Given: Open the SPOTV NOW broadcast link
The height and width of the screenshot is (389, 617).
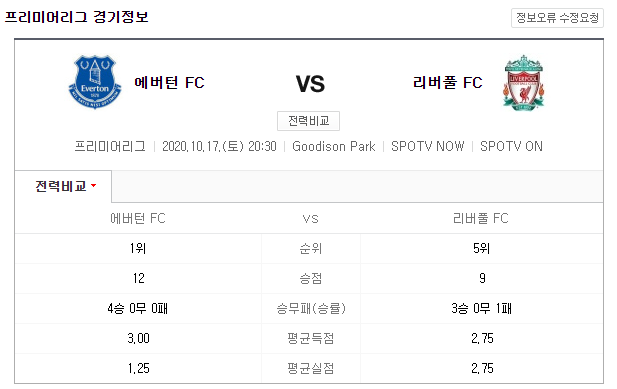Looking at the screenshot, I should click(x=428, y=146).
